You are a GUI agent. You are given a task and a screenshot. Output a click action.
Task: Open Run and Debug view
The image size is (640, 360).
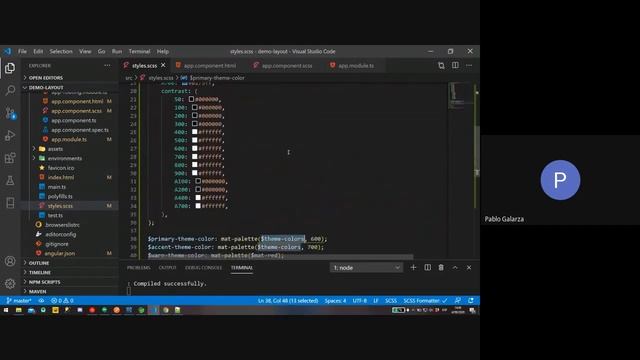[x=10, y=135]
